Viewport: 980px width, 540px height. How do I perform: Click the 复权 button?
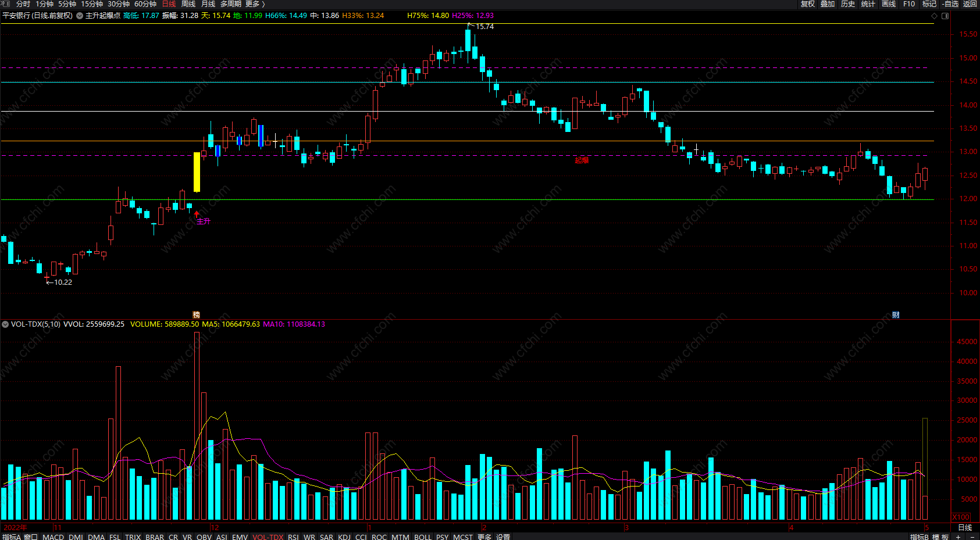click(808, 4)
